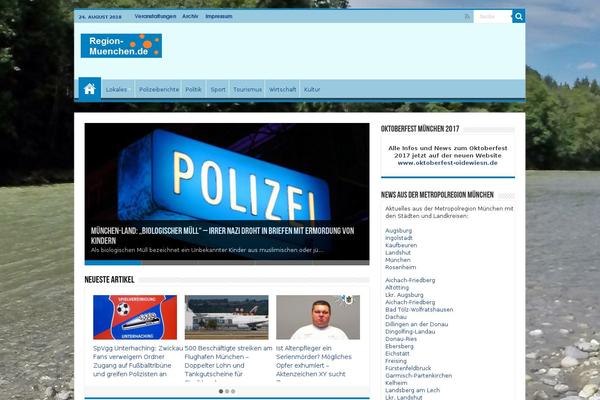The image size is (600, 400).
Task: Open Garmisch-Partenkirchen link
Action: point(419,376)
